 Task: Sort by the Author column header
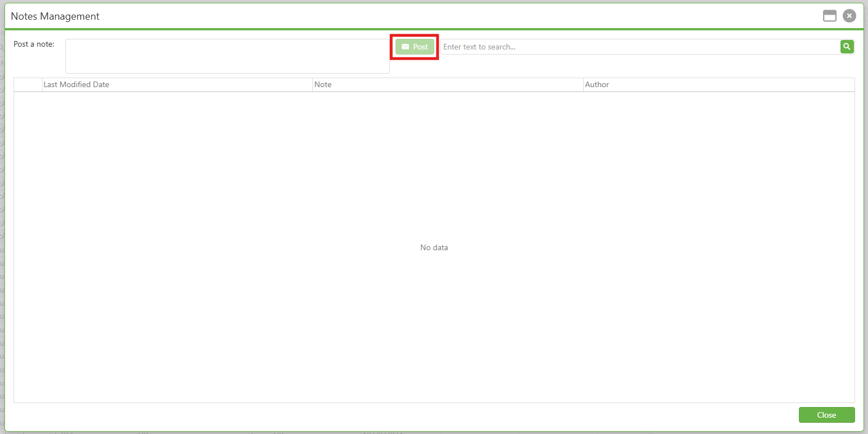tap(719, 84)
